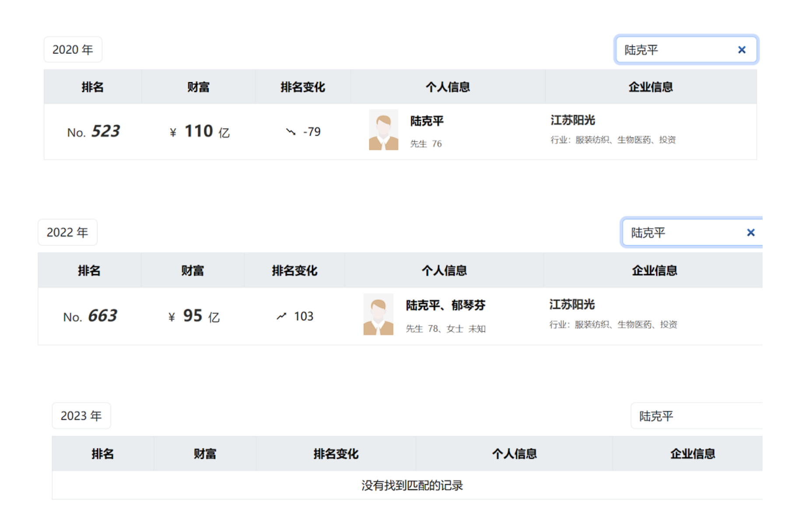
Task: Open the name 陆克平 in 2020 row
Action: click(x=427, y=121)
